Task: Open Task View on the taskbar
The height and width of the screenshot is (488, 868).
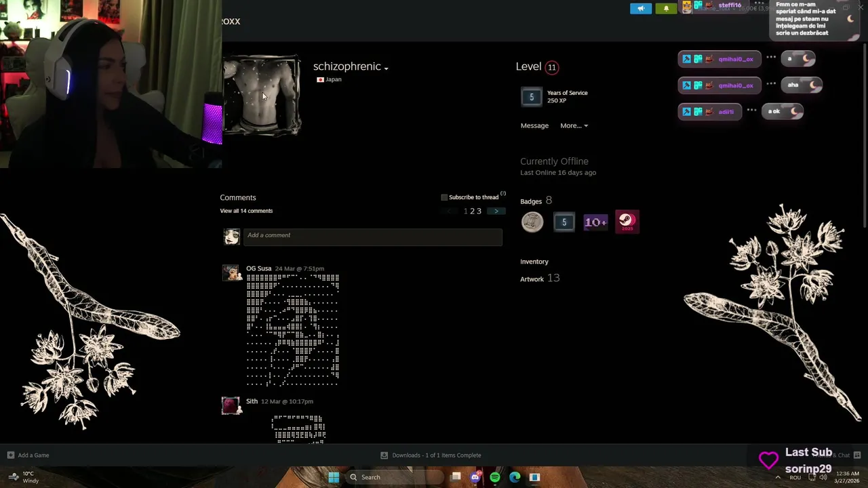Action: click(456, 477)
